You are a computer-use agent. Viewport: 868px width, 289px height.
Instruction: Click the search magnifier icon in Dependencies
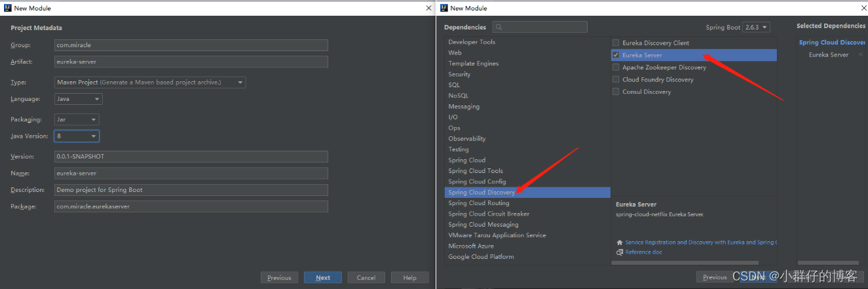[499, 27]
